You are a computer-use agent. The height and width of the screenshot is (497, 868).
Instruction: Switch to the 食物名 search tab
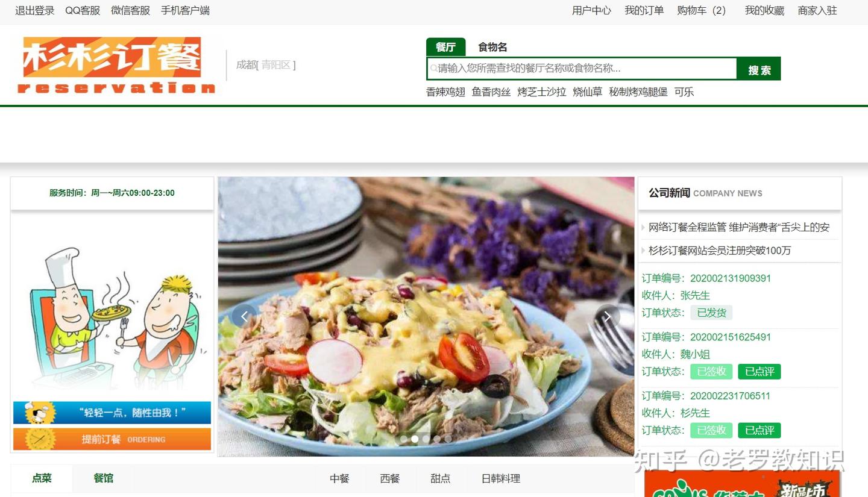(492, 47)
